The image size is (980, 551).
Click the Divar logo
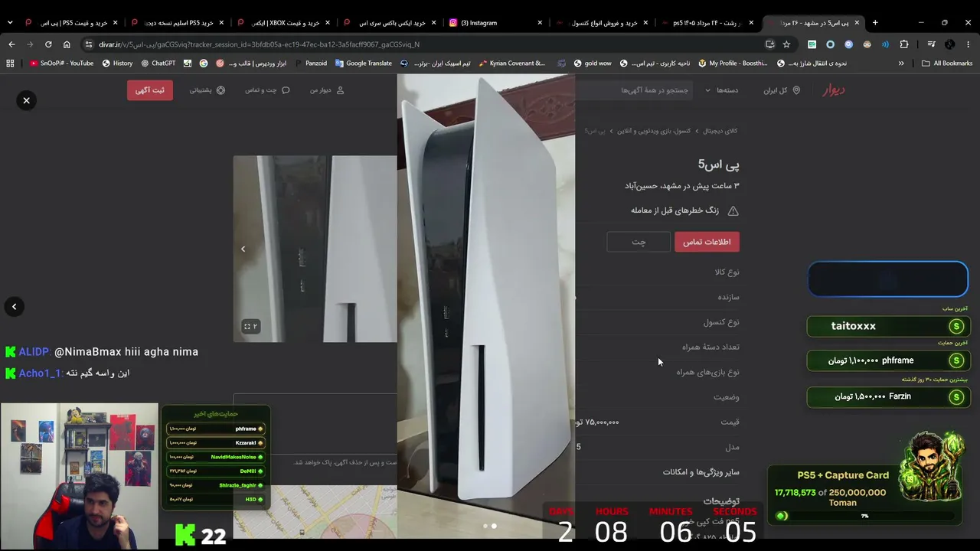(x=833, y=90)
